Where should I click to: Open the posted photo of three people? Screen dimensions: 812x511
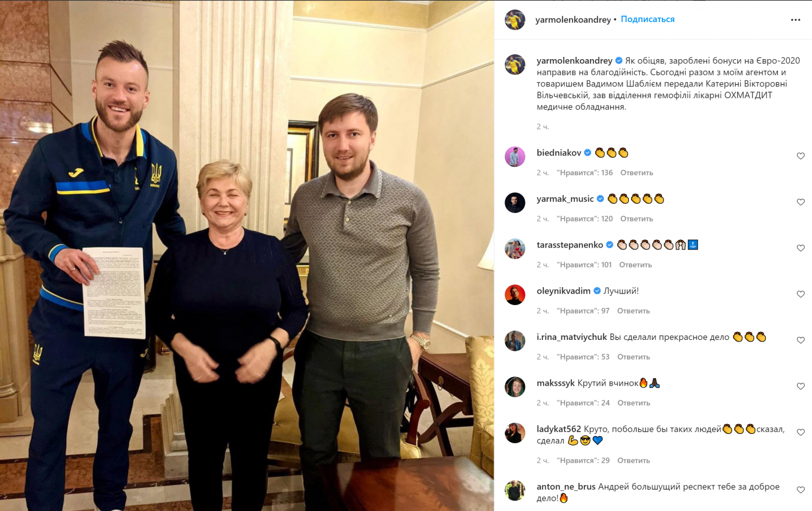pyautogui.click(x=247, y=255)
